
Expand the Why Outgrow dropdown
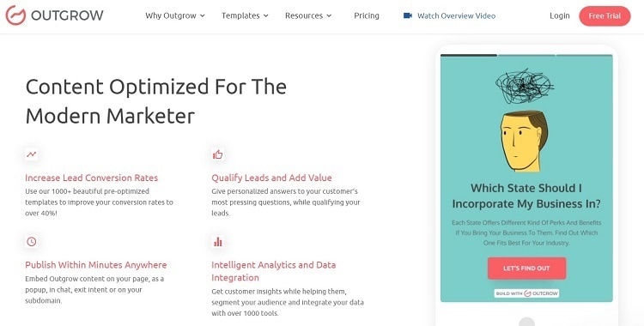pyautogui.click(x=175, y=15)
